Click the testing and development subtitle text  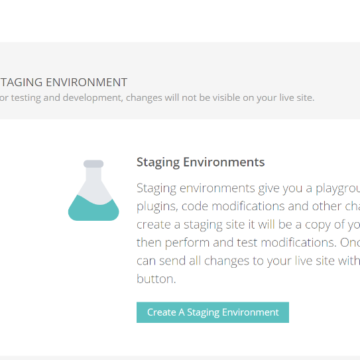click(157, 98)
